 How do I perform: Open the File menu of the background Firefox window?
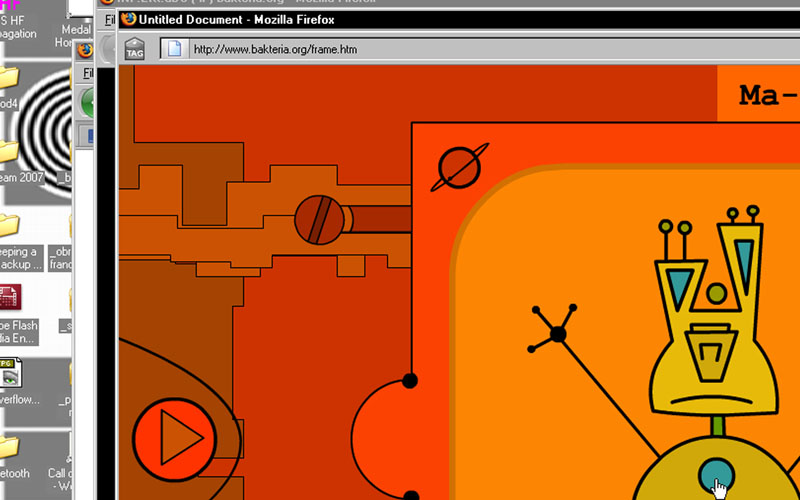[87, 74]
